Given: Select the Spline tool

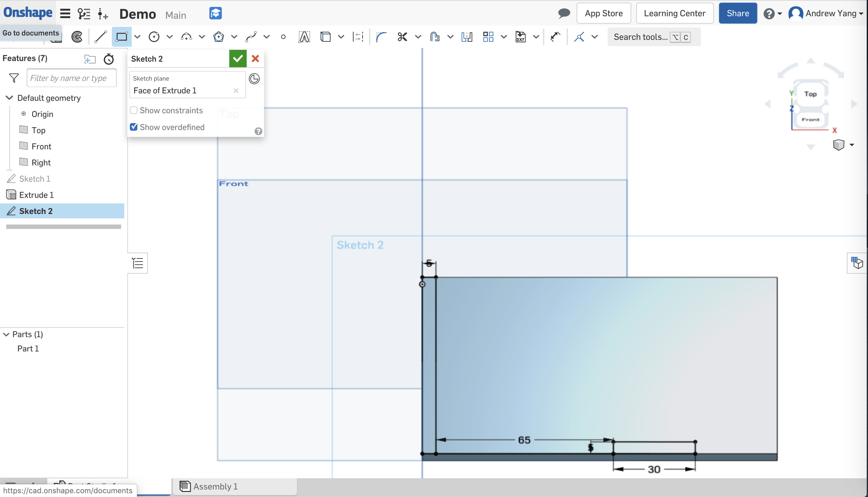Looking at the screenshot, I should click(251, 37).
